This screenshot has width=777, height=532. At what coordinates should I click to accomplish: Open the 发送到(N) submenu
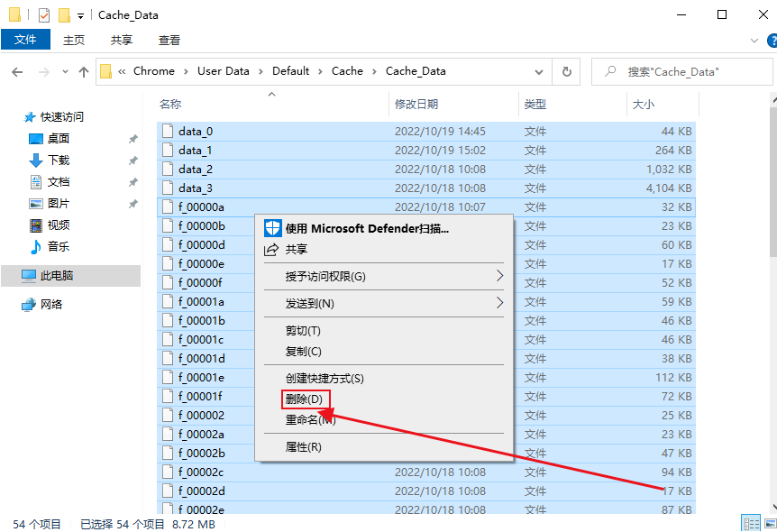(x=384, y=304)
